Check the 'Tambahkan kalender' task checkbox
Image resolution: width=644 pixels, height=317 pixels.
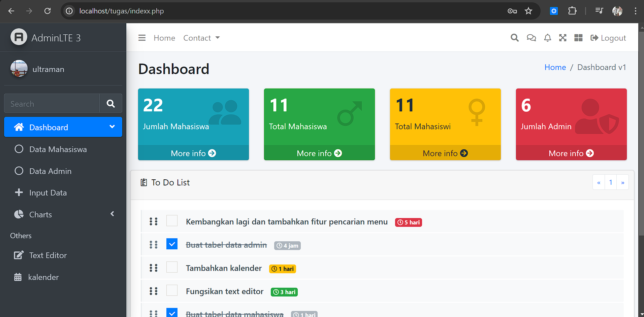pyautogui.click(x=172, y=267)
